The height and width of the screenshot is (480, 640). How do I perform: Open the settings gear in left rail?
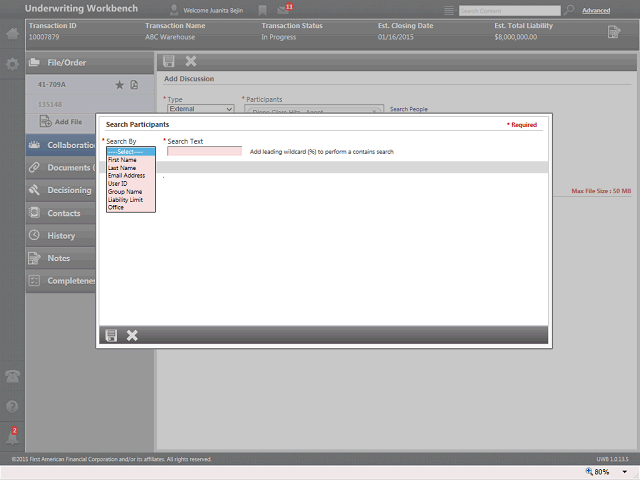(12, 64)
